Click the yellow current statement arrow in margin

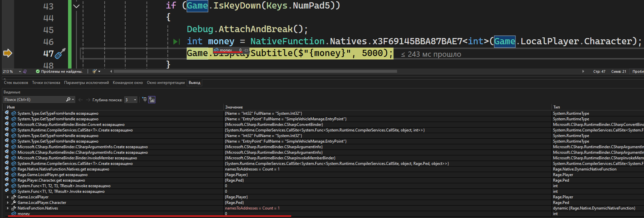tap(8, 53)
